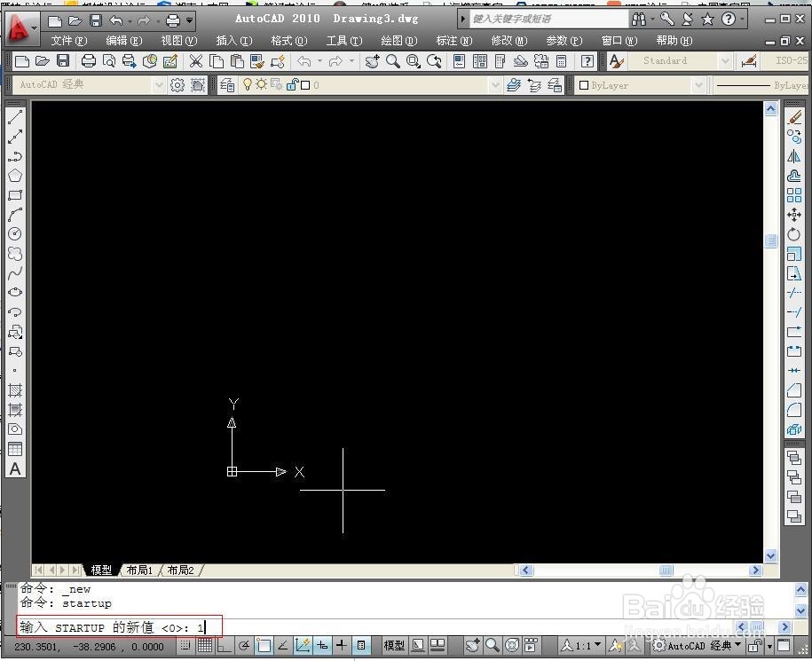
Task: Select the Chamfer modify tool
Action: click(794, 390)
